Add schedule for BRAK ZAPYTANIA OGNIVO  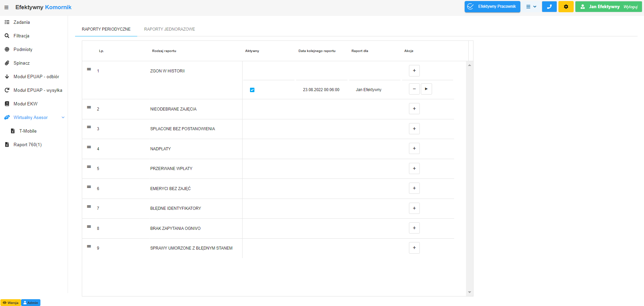(414, 228)
